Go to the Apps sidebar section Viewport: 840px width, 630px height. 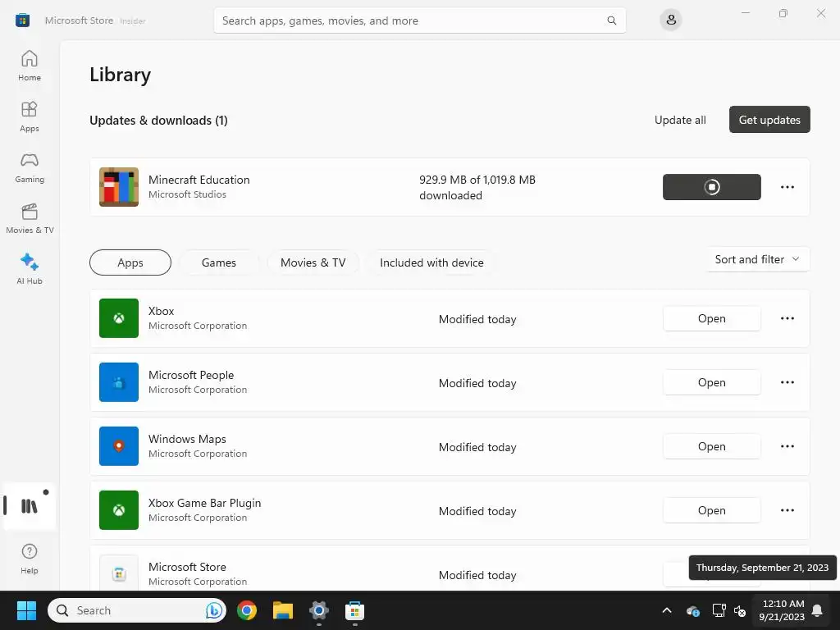coord(30,116)
